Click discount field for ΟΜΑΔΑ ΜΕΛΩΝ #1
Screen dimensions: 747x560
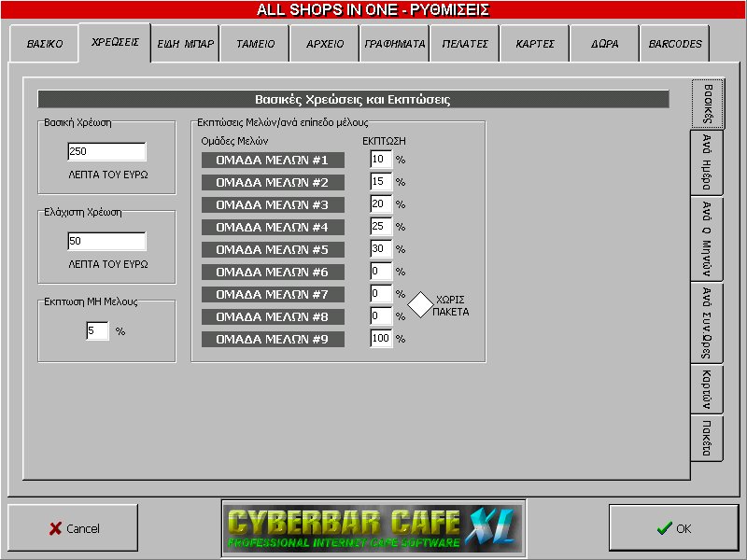coord(380,160)
